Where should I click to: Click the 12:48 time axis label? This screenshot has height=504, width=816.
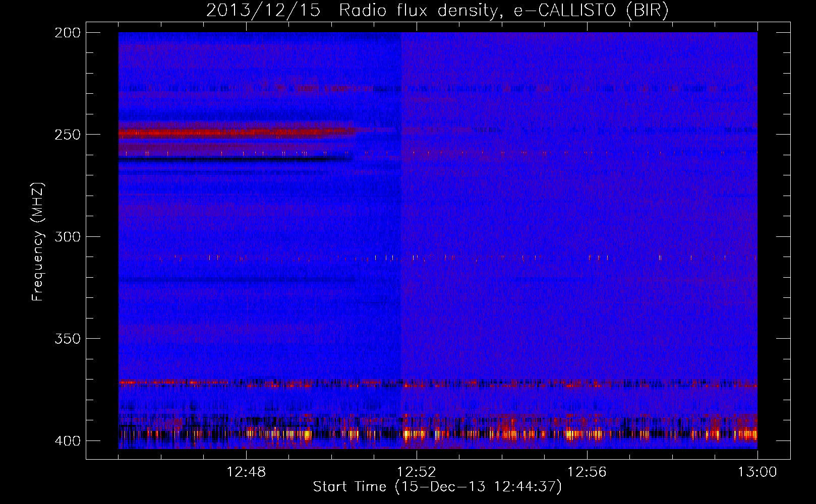[246, 472]
